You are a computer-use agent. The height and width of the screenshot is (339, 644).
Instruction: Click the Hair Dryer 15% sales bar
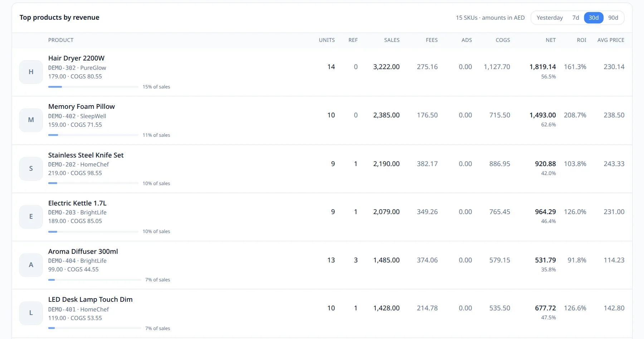93,87
